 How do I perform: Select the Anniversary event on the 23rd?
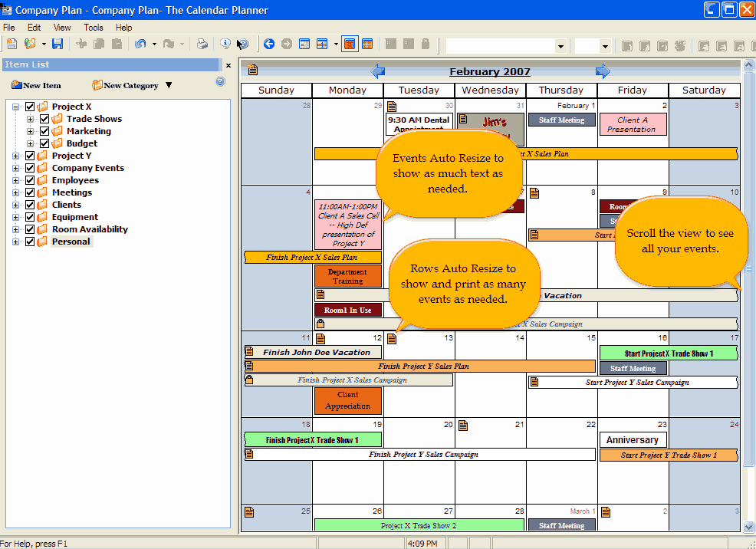pos(633,439)
